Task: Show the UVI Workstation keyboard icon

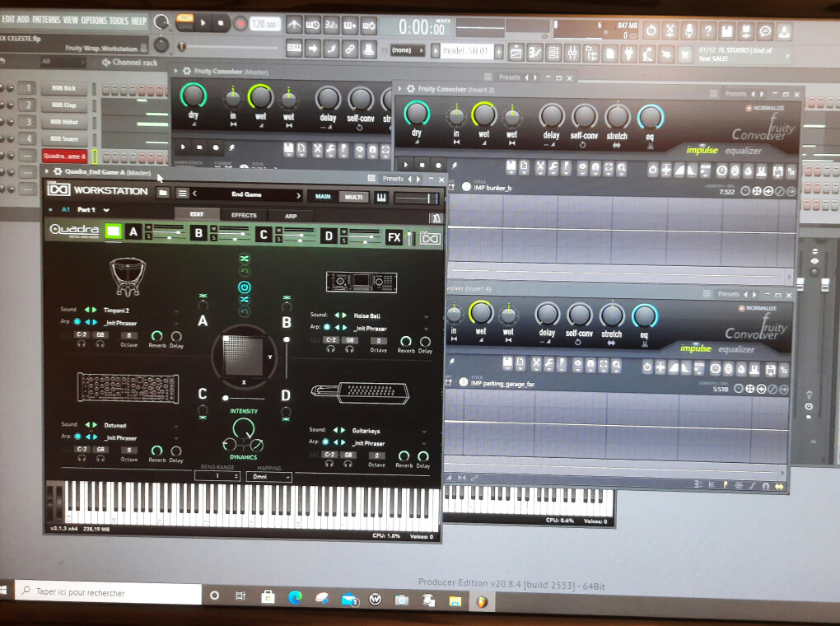Action: [x=381, y=198]
